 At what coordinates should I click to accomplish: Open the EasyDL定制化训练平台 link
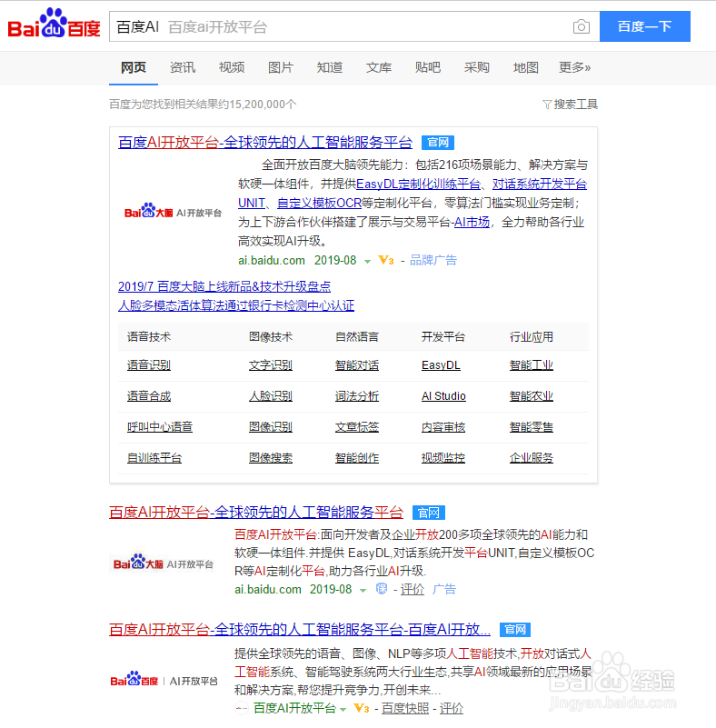[x=418, y=184]
